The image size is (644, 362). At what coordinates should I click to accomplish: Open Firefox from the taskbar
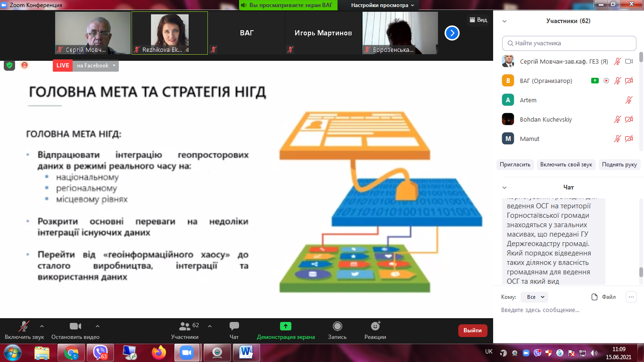click(159, 353)
